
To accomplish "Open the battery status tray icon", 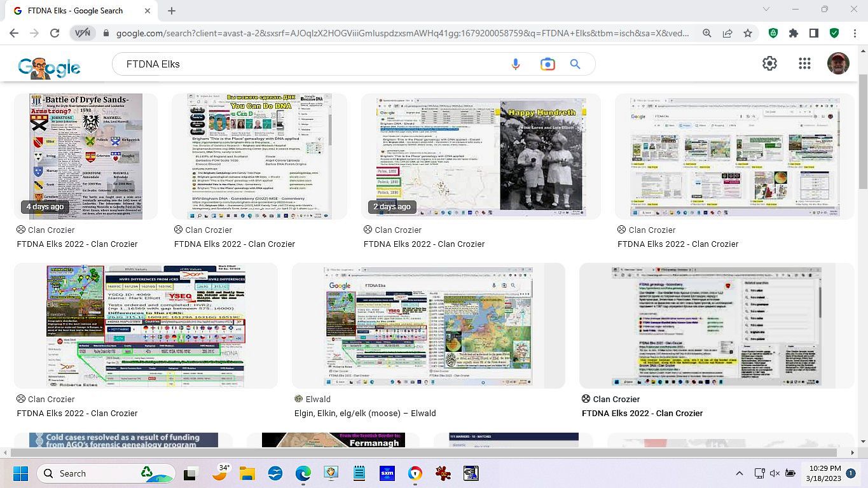I will pos(790,473).
